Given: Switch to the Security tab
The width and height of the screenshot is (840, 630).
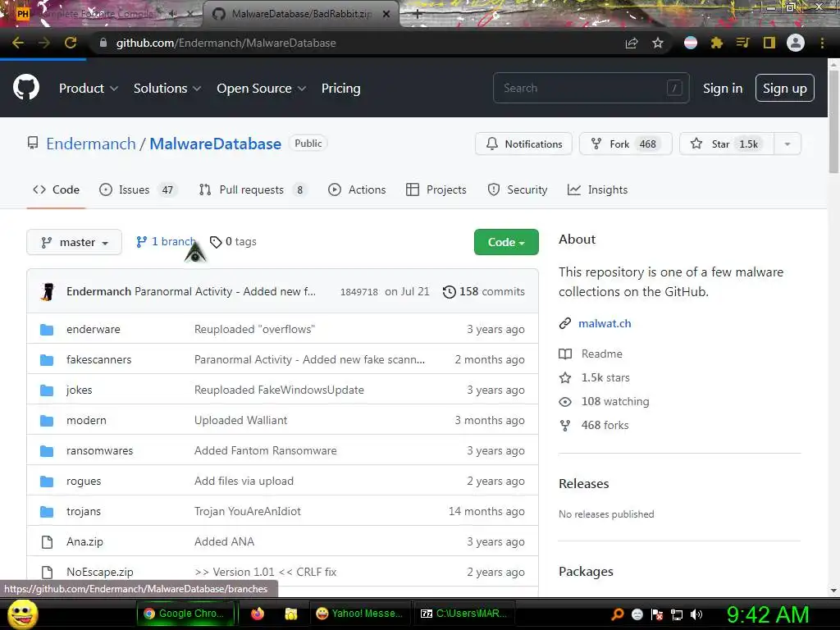Looking at the screenshot, I should 518,189.
